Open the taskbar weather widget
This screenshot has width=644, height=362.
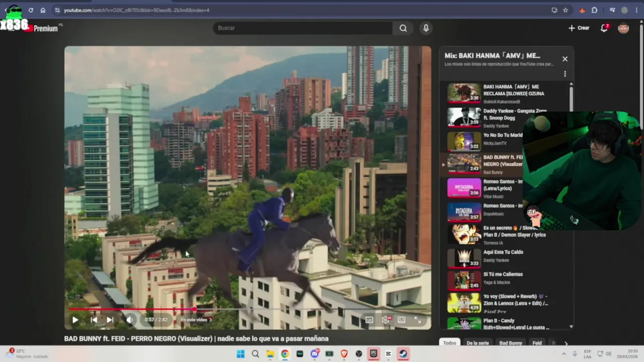point(28,354)
